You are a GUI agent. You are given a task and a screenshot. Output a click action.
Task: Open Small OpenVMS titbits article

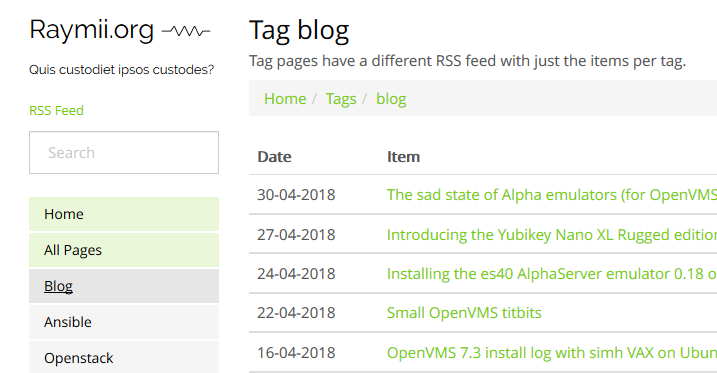click(464, 313)
